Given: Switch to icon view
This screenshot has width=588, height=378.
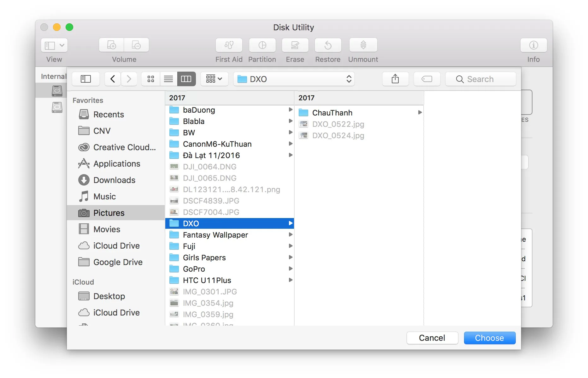Looking at the screenshot, I should (151, 79).
